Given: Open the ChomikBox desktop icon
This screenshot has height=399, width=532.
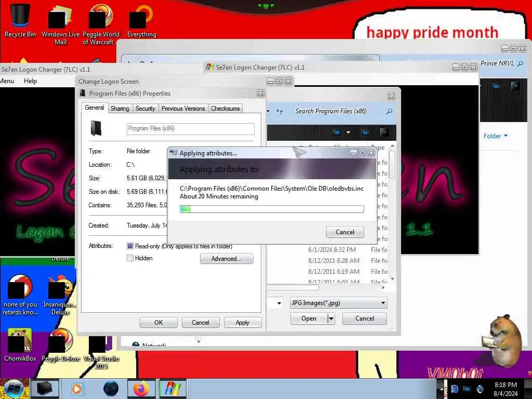Looking at the screenshot, I should [20, 345].
